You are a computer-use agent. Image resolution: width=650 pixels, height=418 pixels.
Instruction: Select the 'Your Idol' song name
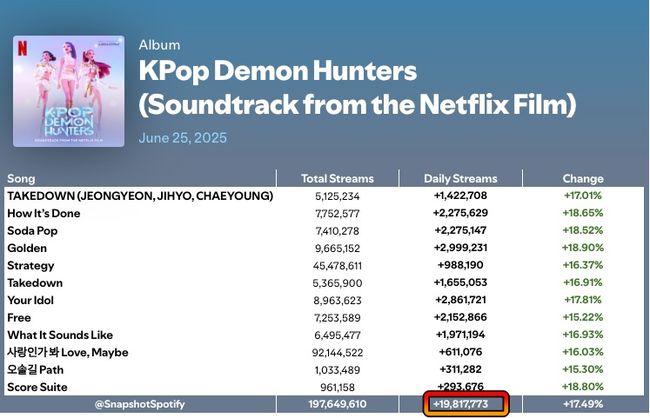click(x=30, y=300)
